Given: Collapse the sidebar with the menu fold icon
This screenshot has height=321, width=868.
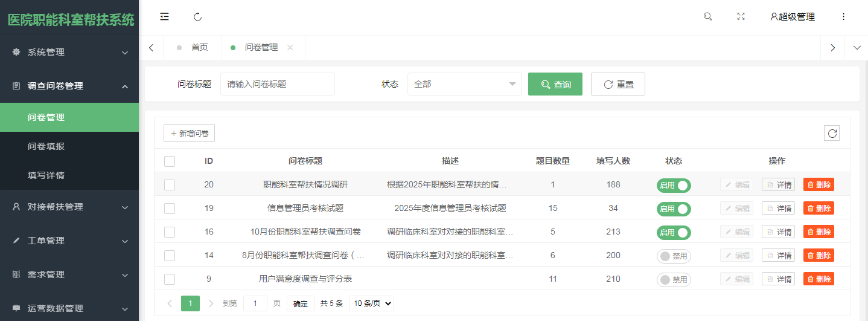Looking at the screenshot, I should [x=164, y=17].
